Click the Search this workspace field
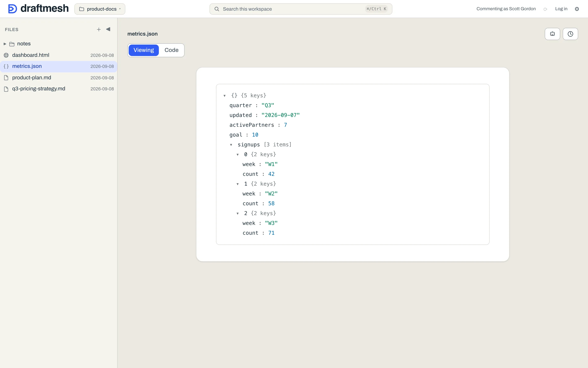 301,9
